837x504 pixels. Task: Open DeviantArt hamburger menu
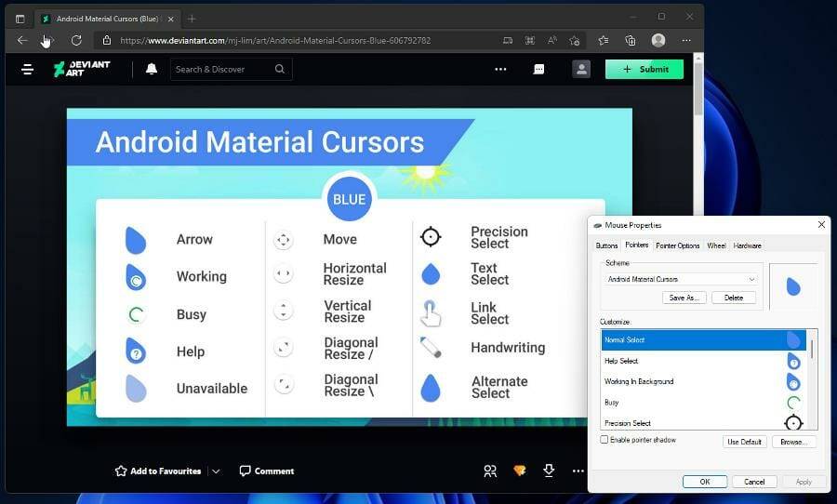27,70
